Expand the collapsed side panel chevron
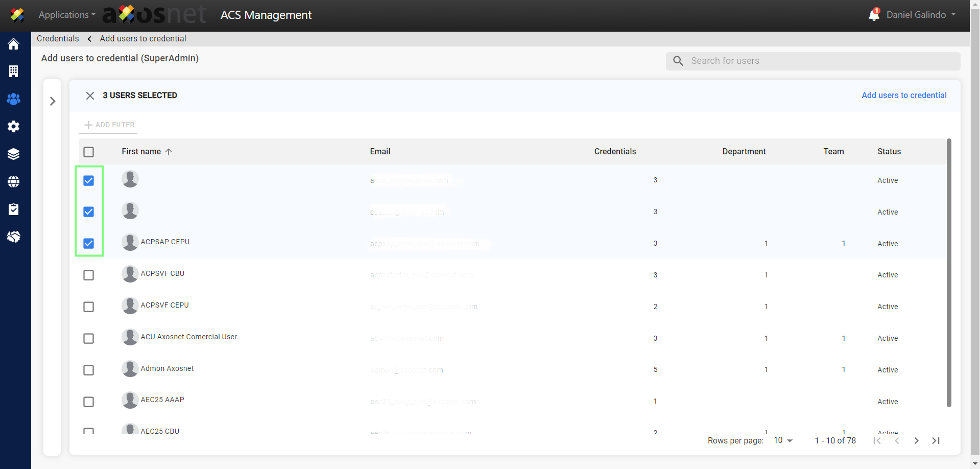This screenshot has height=469, width=980. pos(53,101)
